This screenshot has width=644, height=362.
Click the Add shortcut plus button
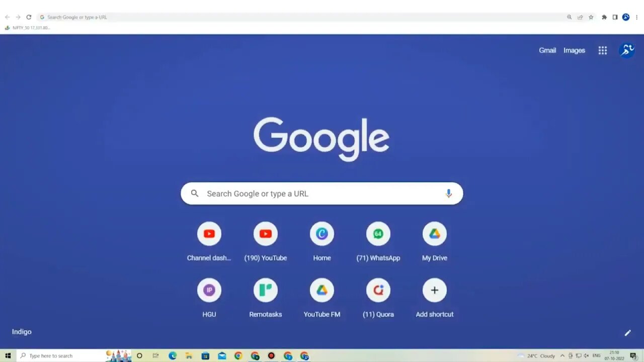(435, 290)
